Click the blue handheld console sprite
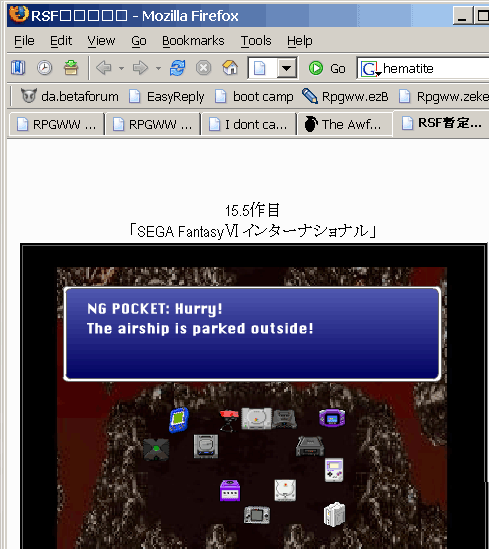489x549 pixels. pos(179,420)
